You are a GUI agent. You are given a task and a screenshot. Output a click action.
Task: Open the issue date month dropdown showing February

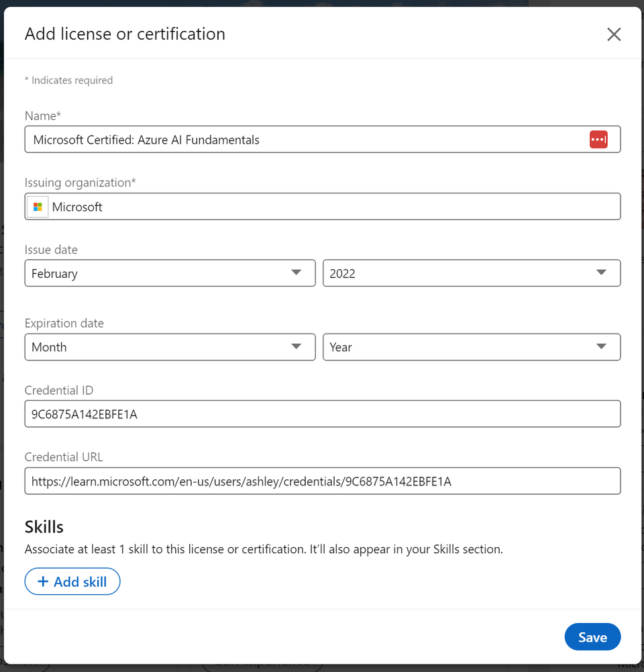[x=170, y=273]
